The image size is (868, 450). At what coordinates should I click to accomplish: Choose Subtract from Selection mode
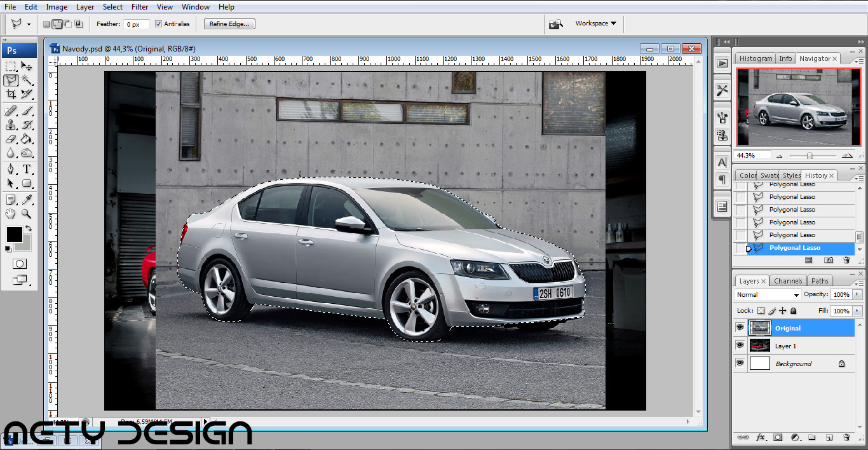point(67,24)
